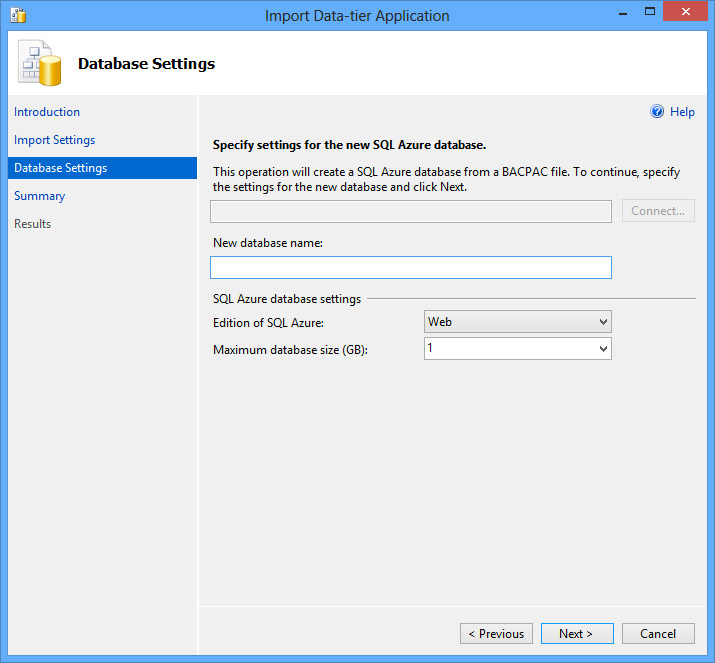Image resolution: width=715 pixels, height=663 pixels.
Task: Go to the Introduction step
Action: [x=47, y=112]
